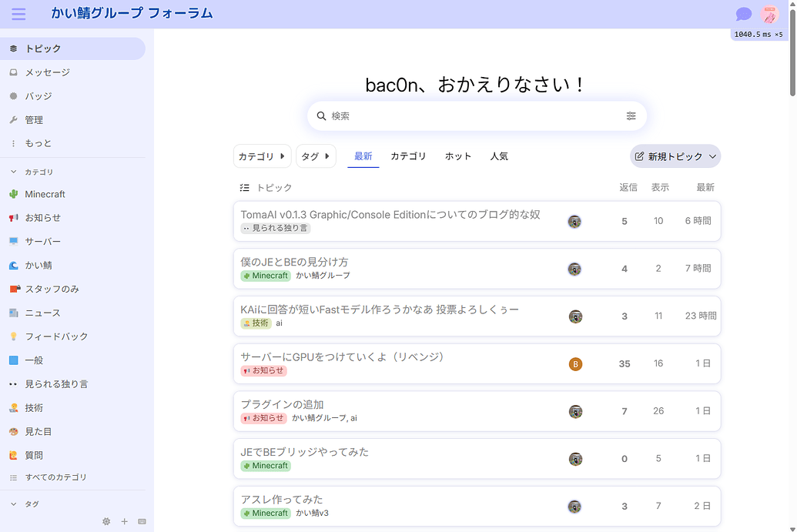Open keyboard shortcuts icon in sidebar footer
Viewport: 797px width, 532px height.
click(x=142, y=521)
